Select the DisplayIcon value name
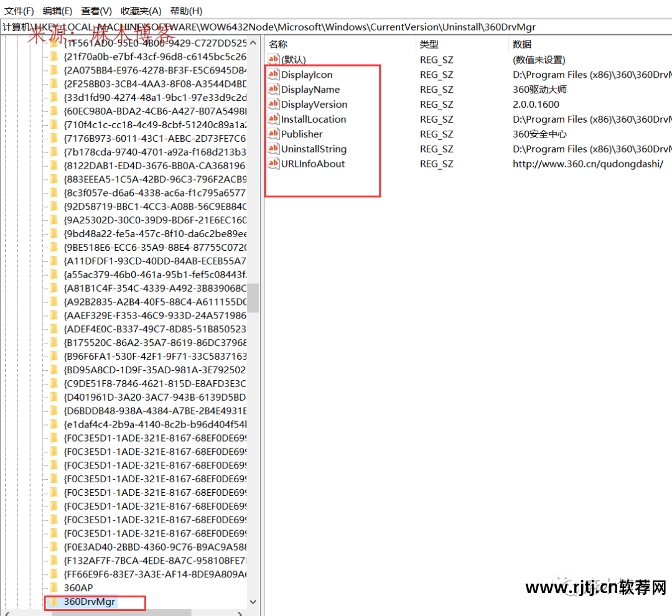Screen dimensions: 672x616 coord(307,75)
